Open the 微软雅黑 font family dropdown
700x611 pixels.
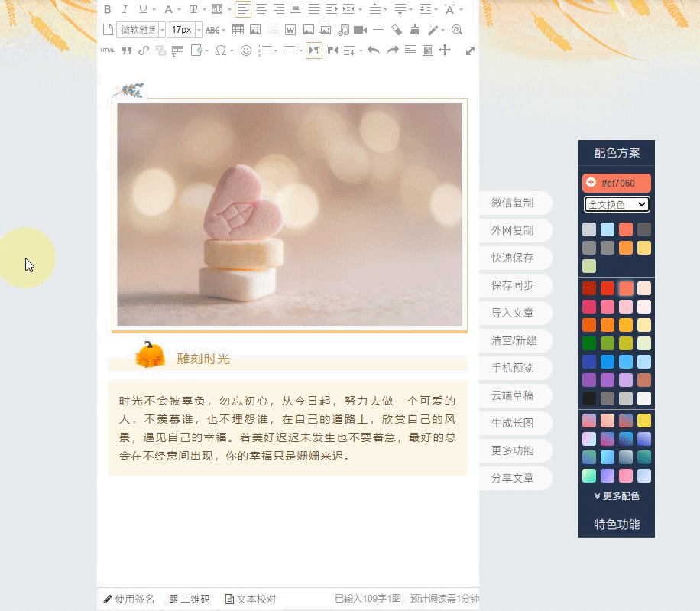(141, 30)
